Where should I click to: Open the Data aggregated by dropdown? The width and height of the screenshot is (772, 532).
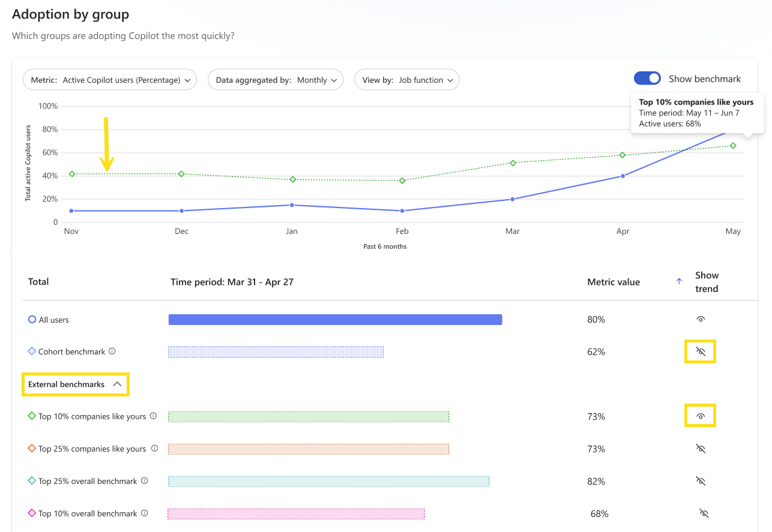[x=276, y=80]
